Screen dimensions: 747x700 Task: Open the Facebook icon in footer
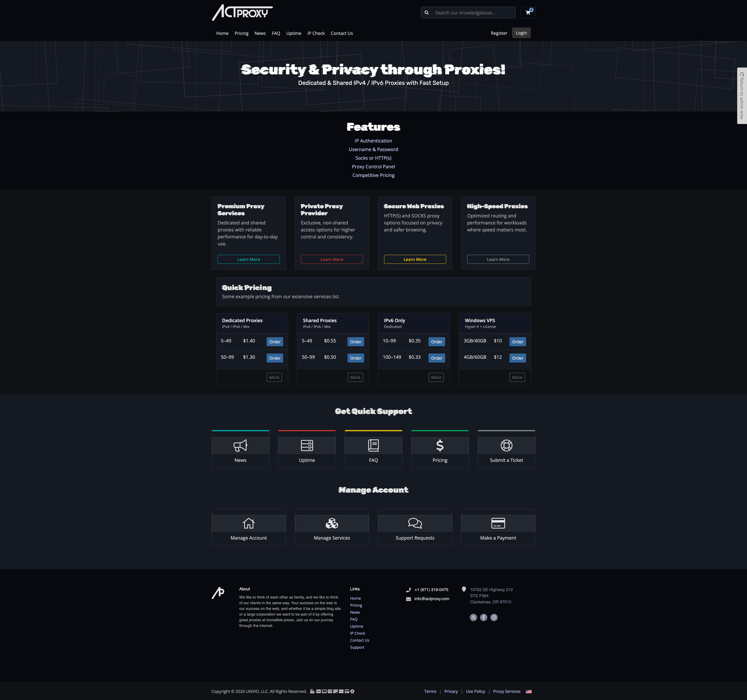point(484,617)
